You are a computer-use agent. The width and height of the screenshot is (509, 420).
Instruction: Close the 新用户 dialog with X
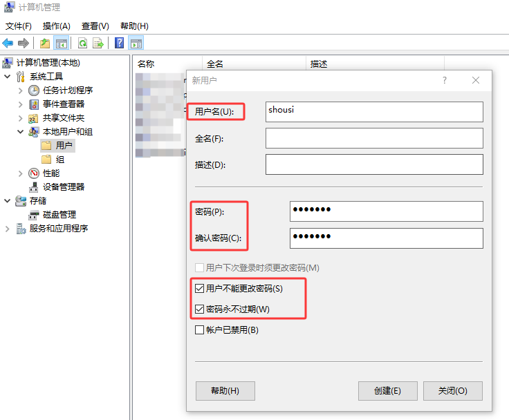click(x=476, y=80)
